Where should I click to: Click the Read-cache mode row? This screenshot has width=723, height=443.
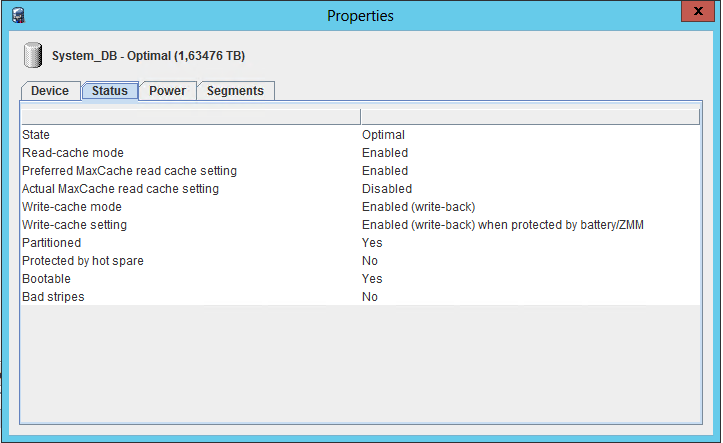(73, 153)
